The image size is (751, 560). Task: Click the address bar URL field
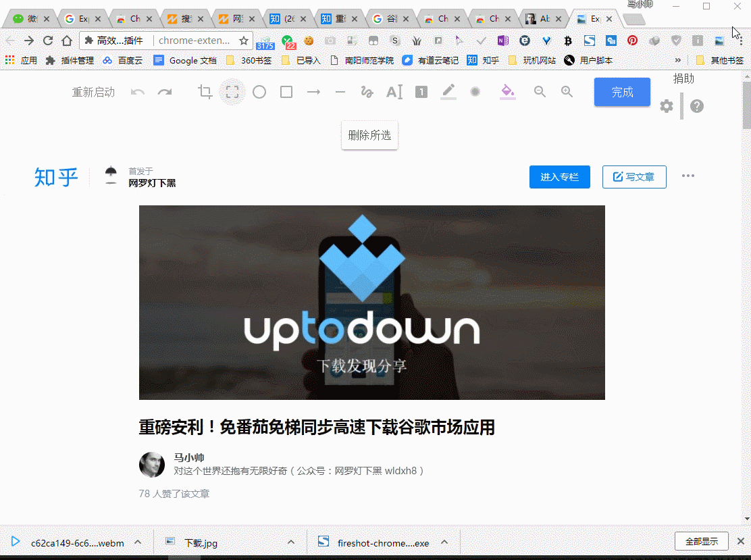(194, 41)
